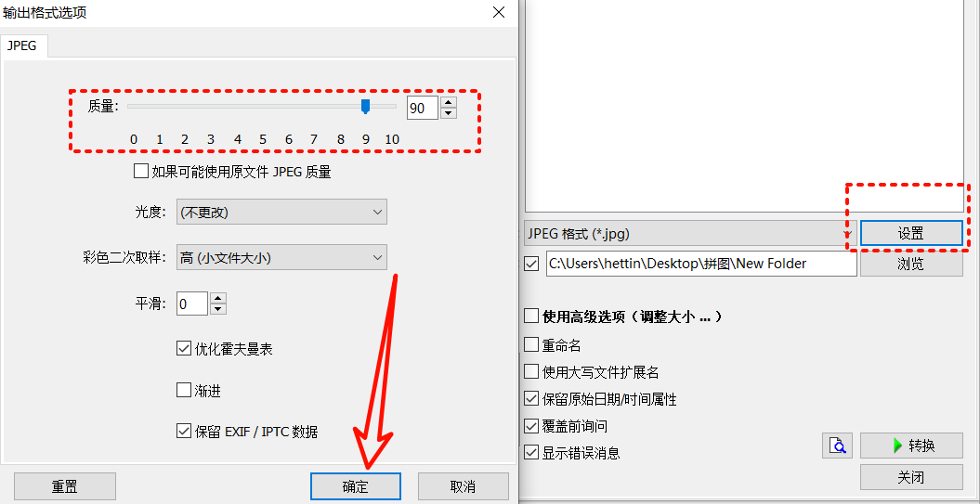Uncheck 优化霍夫曼表 option
Viewport: 980px width, 504px height.
[x=183, y=348]
